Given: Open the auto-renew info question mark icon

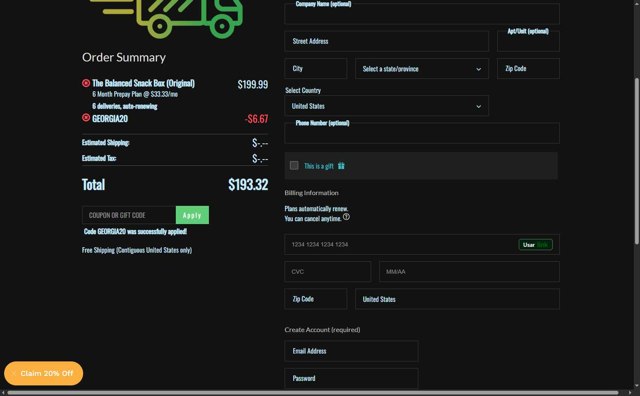Looking at the screenshot, I should tap(346, 217).
